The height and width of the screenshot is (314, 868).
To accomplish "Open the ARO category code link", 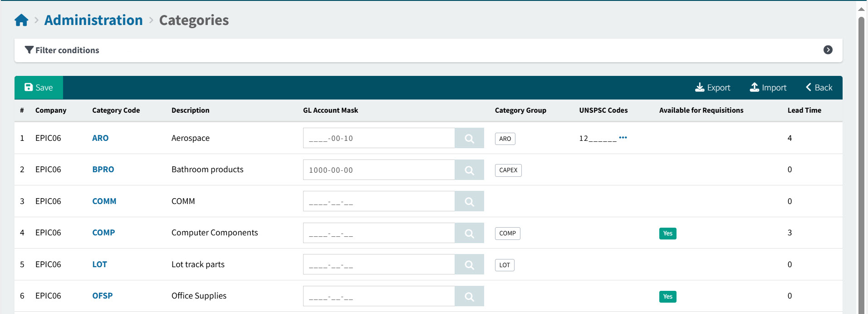I will pos(100,138).
